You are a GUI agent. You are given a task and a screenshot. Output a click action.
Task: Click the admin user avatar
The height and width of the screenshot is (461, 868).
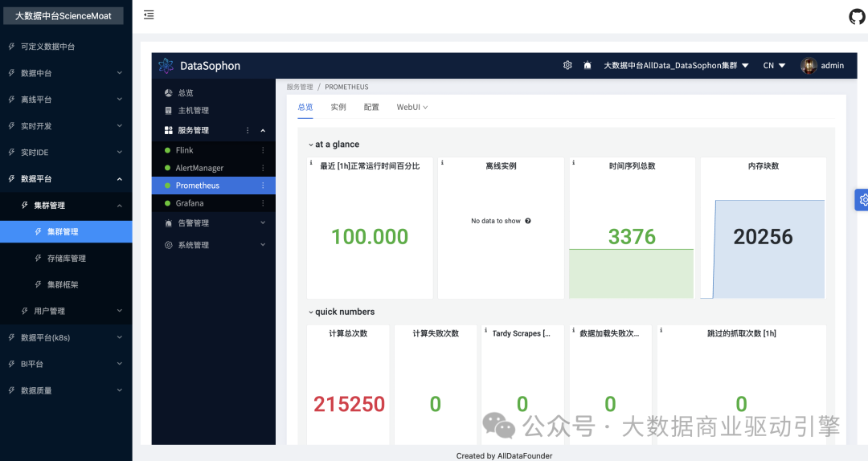click(809, 66)
